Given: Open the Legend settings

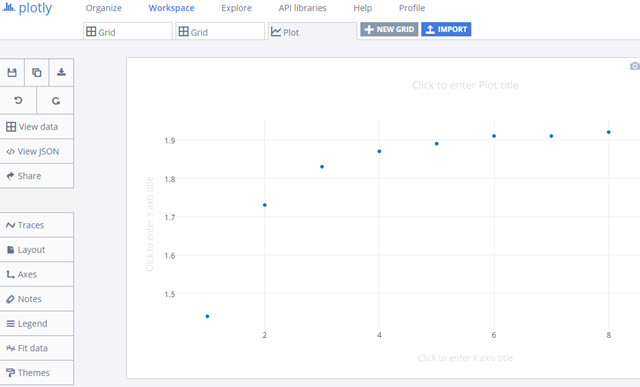Looking at the screenshot, I should [x=37, y=324].
